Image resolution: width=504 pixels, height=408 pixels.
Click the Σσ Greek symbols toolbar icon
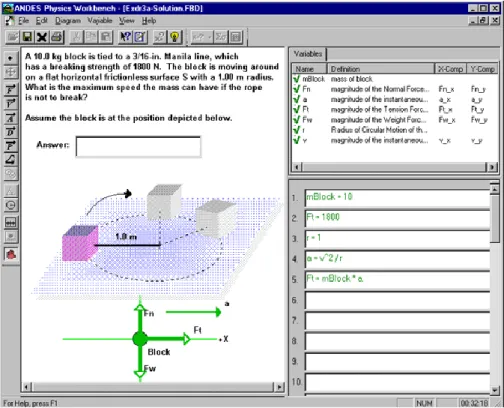tap(221, 37)
